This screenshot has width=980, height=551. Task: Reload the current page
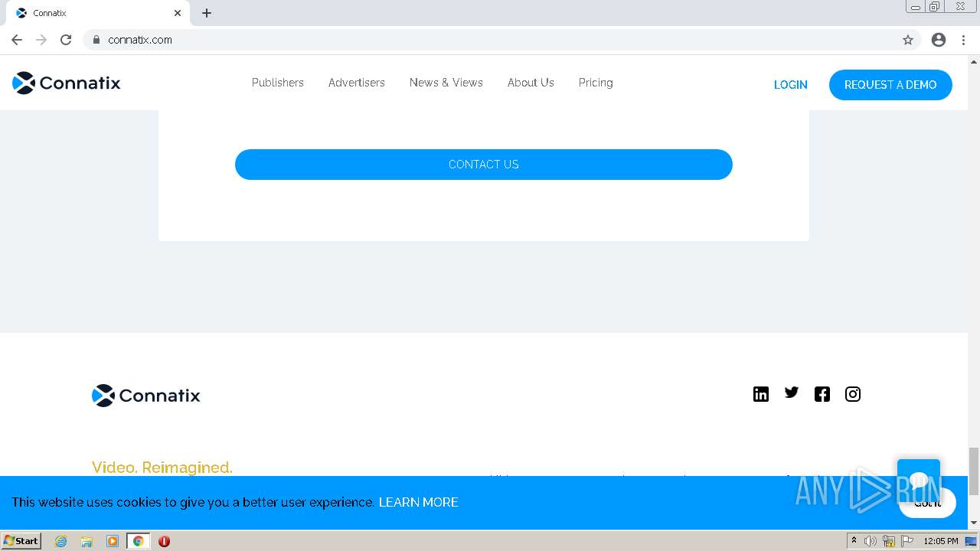pyautogui.click(x=66, y=40)
